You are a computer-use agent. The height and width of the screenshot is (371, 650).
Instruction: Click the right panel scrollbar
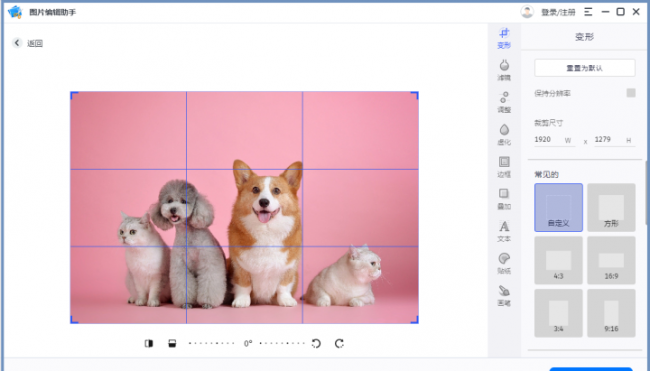click(645, 192)
